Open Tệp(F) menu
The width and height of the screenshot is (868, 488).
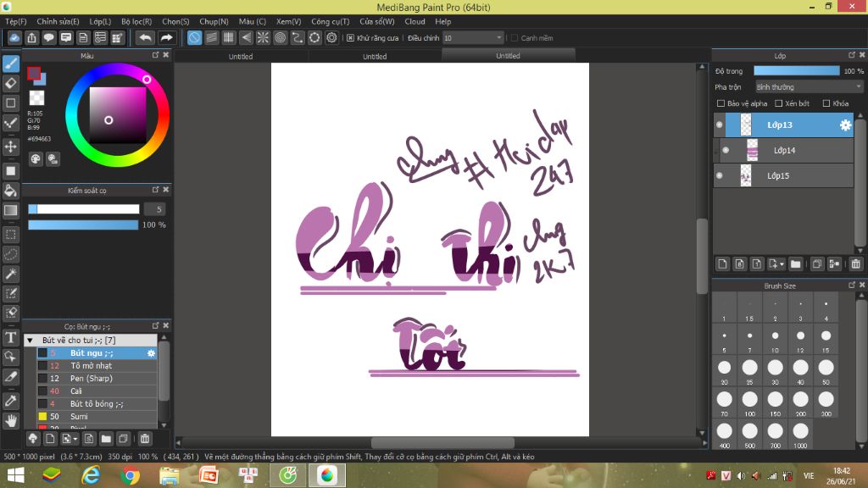16,21
